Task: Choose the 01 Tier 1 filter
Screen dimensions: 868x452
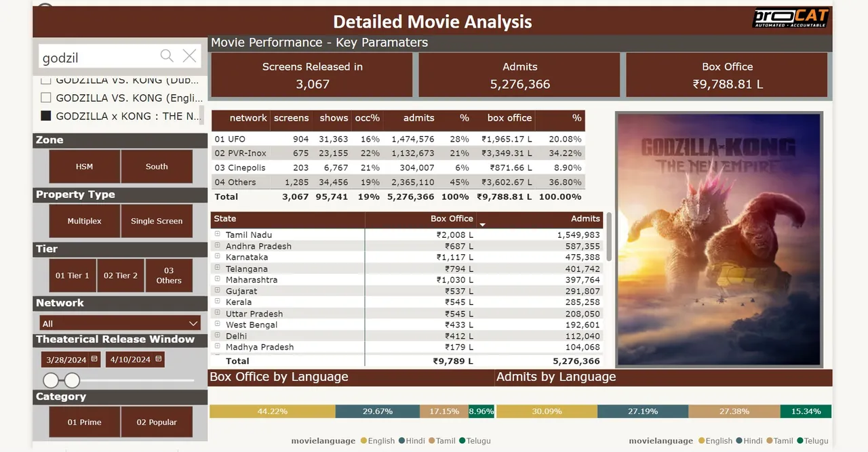Action: [73, 275]
